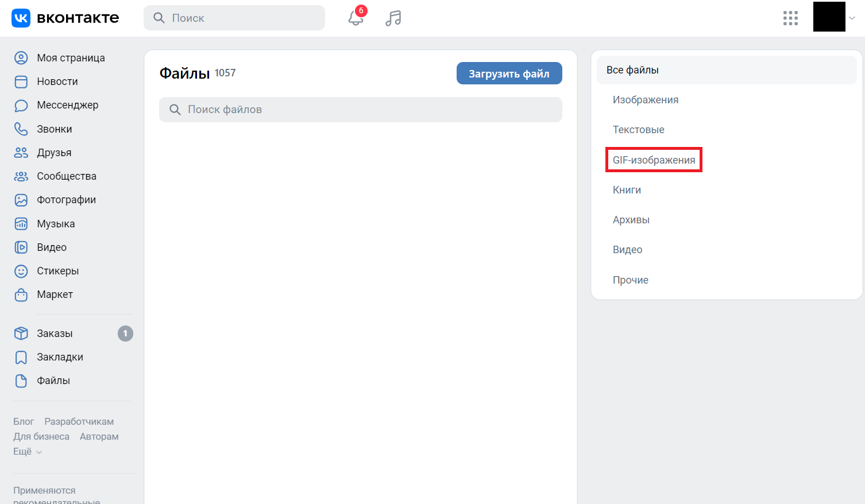Click the Файлы page heading
The width and height of the screenshot is (865, 504).
[184, 73]
